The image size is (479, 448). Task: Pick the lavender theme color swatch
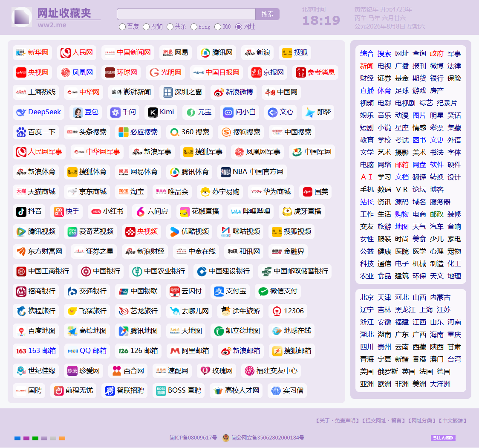[44, 438]
